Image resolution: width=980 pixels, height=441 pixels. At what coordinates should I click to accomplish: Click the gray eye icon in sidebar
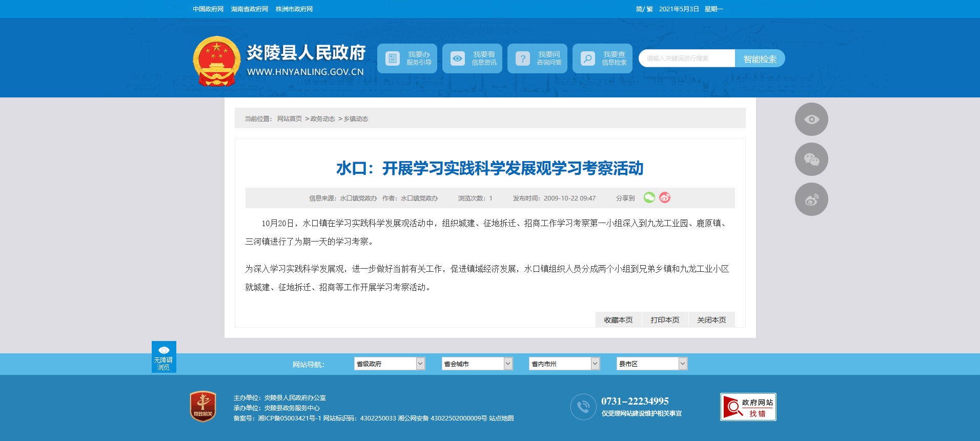pyautogui.click(x=811, y=119)
